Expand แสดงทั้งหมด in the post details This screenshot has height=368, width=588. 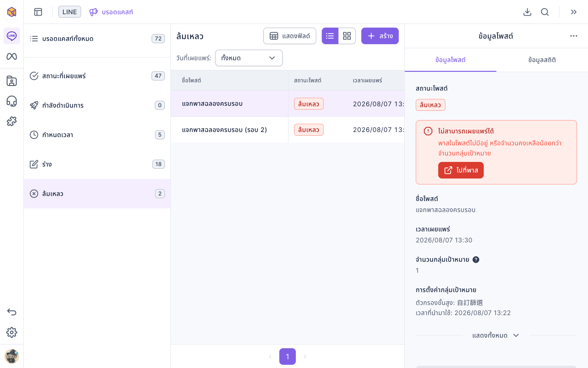click(496, 335)
